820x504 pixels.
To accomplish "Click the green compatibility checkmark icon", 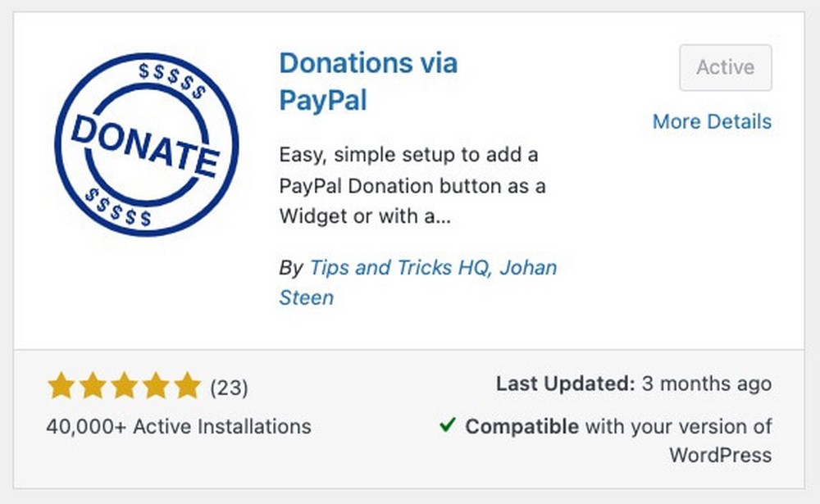I will click(x=448, y=426).
